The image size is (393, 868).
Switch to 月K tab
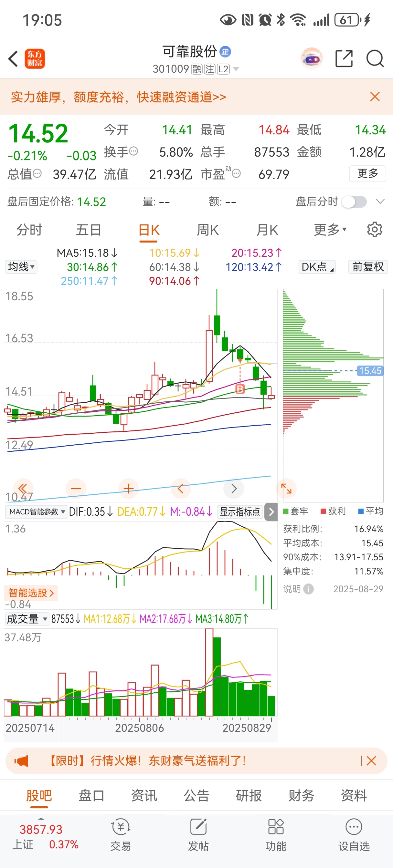pos(267,230)
